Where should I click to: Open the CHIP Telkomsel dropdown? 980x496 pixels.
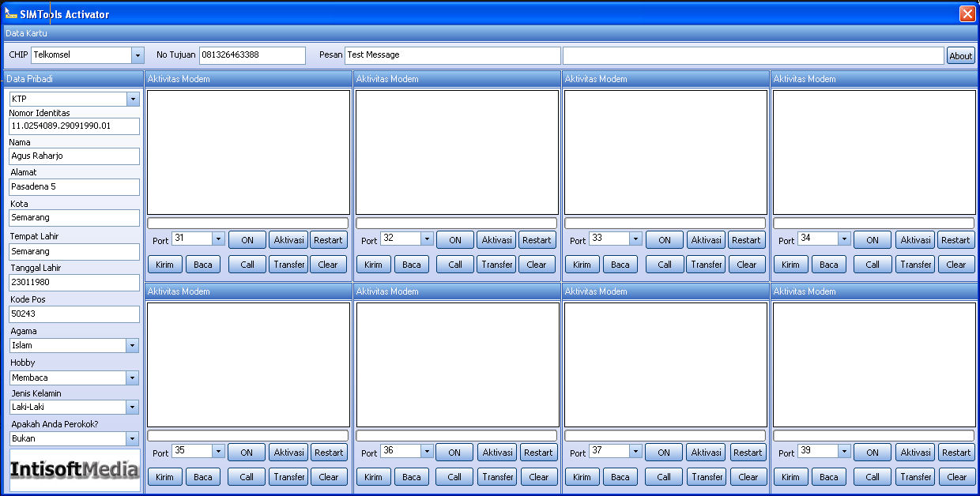coord(138,55)
